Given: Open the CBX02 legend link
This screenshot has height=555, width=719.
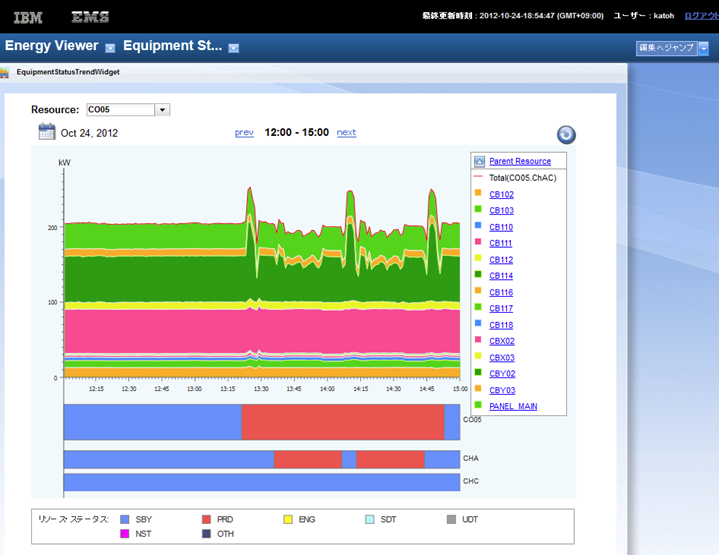Looking at the screenshot, I should pos(502,341).
